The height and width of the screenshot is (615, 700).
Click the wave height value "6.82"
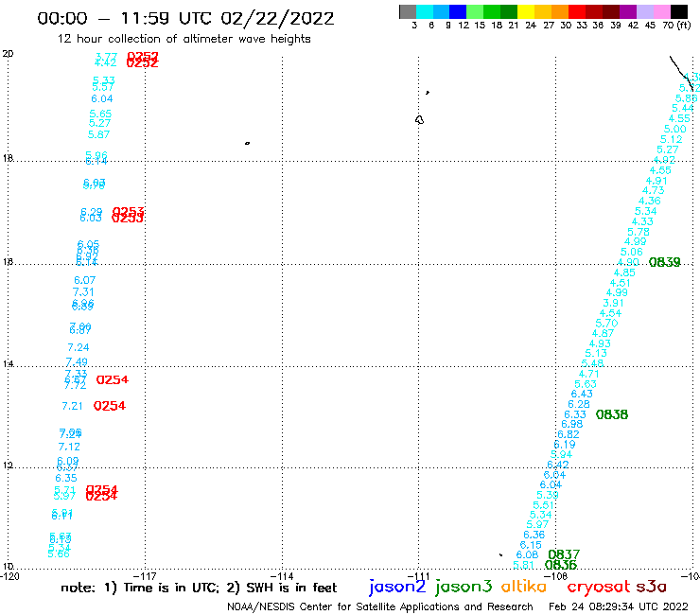[569, 434]
